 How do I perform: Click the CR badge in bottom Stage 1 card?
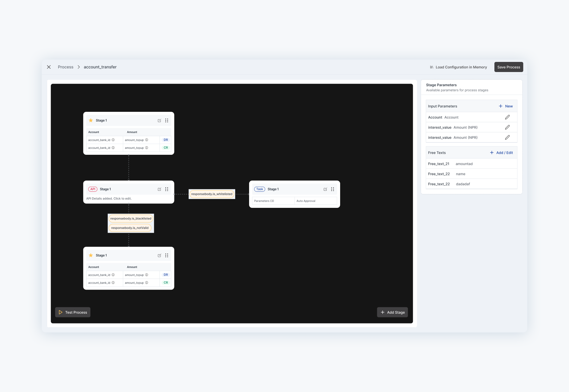pos(166,283)
